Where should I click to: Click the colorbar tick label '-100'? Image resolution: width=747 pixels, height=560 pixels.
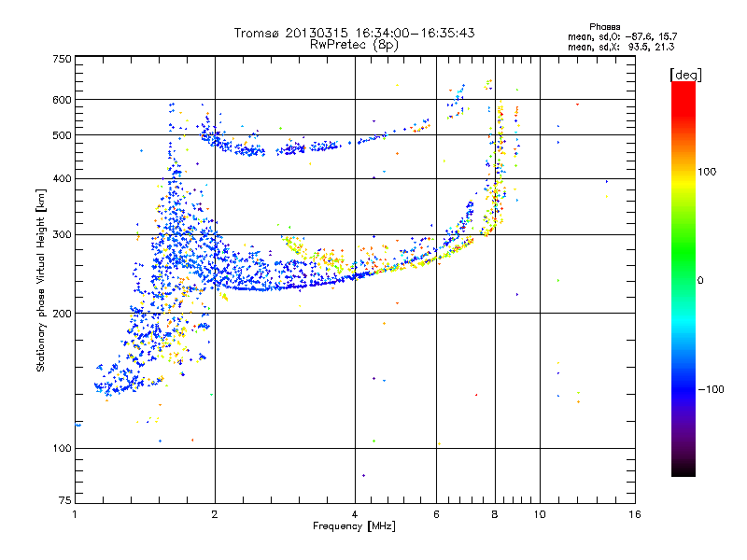point(711,389)
